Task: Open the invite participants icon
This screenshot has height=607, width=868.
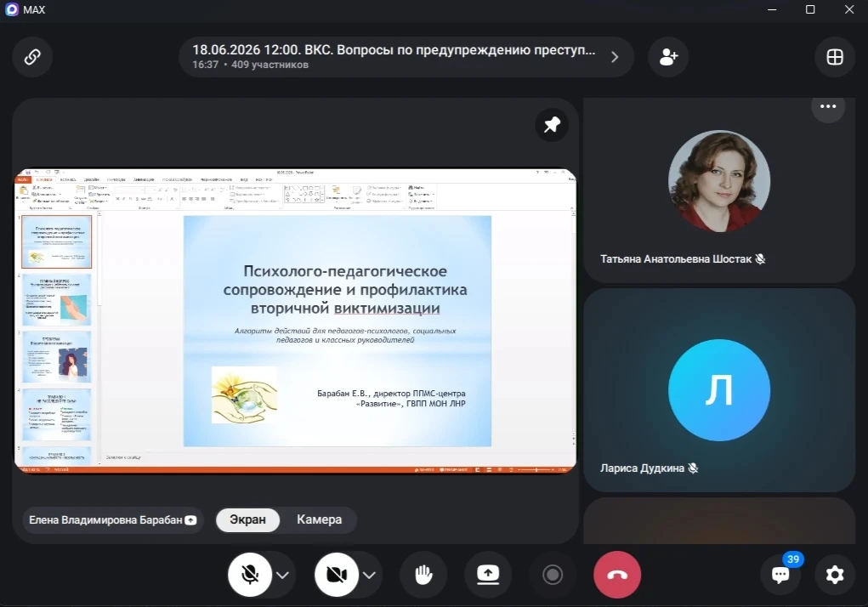Action: pyautogui.click(x=668, y=56)
